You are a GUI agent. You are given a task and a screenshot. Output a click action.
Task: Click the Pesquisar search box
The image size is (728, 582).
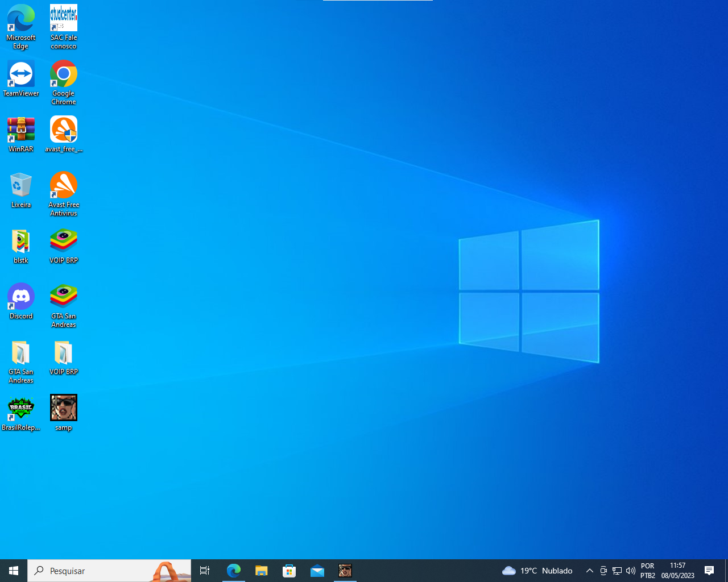[x=97, y=571]
